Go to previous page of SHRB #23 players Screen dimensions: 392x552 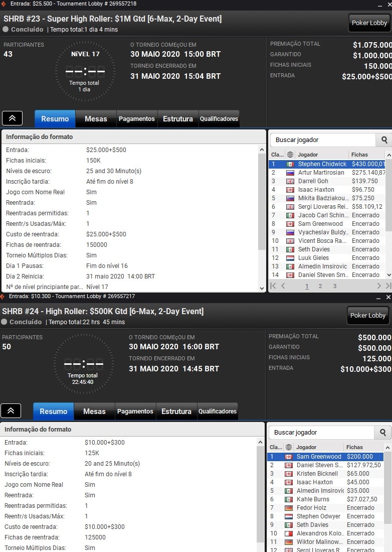tap(283, 286)
